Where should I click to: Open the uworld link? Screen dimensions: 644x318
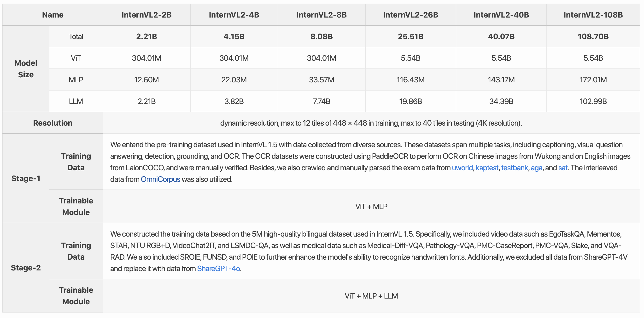tap(462, 168)
